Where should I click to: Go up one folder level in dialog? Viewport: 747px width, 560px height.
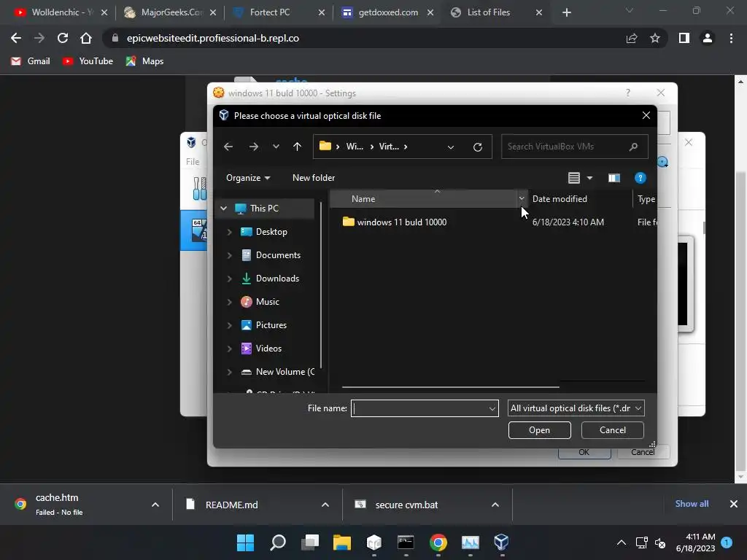click(x=298, y=147)
